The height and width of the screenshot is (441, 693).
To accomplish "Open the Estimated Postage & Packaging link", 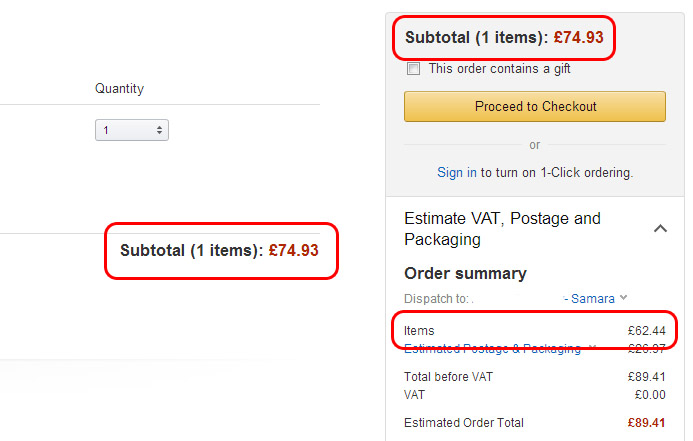I will pos(492,349).
